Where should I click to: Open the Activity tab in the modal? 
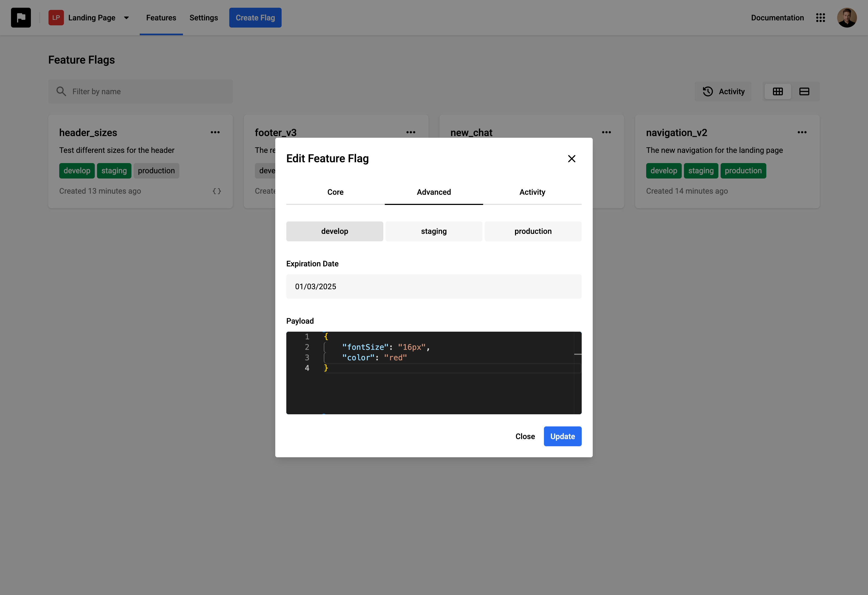tap(532, 192)
